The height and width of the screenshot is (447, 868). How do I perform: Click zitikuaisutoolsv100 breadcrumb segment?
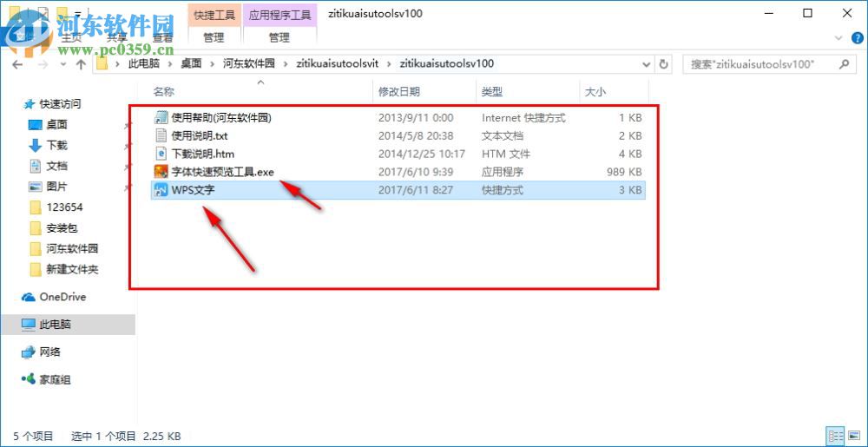click(446, 63)
